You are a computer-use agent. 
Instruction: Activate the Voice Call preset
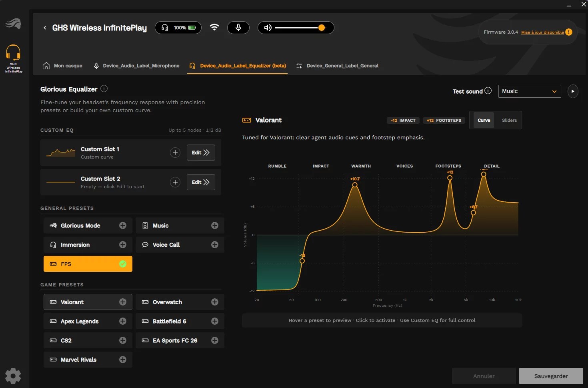tap(180, 245)
